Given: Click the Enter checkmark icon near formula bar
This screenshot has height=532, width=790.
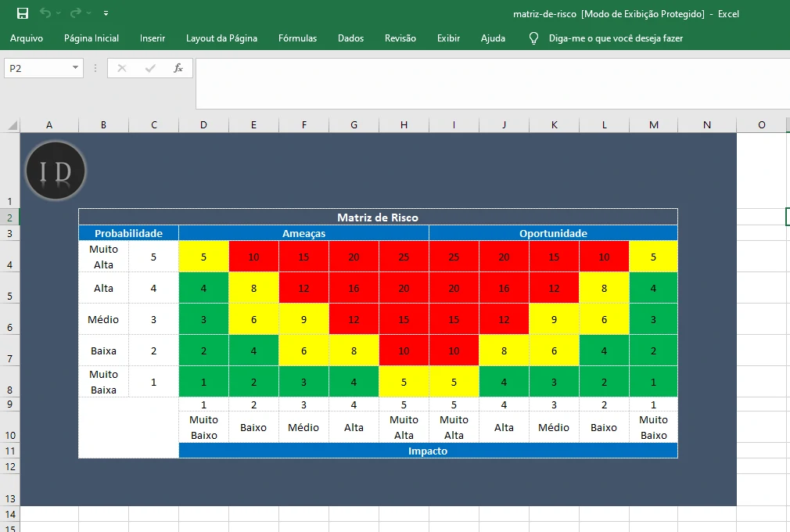Looking at the screenshot, I should [x=149, y=68].
